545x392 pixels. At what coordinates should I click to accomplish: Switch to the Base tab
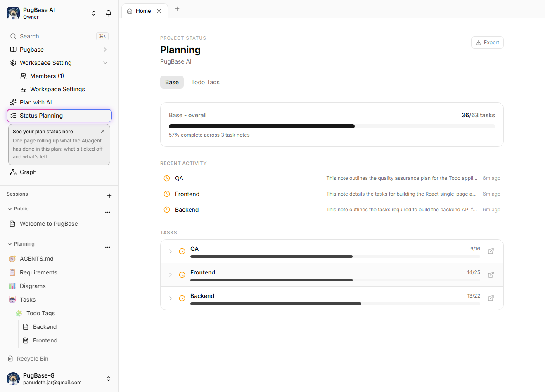click(x=172, y=82)
